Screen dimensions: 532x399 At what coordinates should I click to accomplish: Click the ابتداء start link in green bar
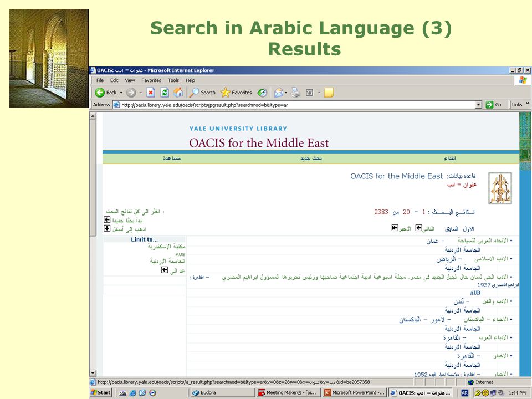(450, 158)
